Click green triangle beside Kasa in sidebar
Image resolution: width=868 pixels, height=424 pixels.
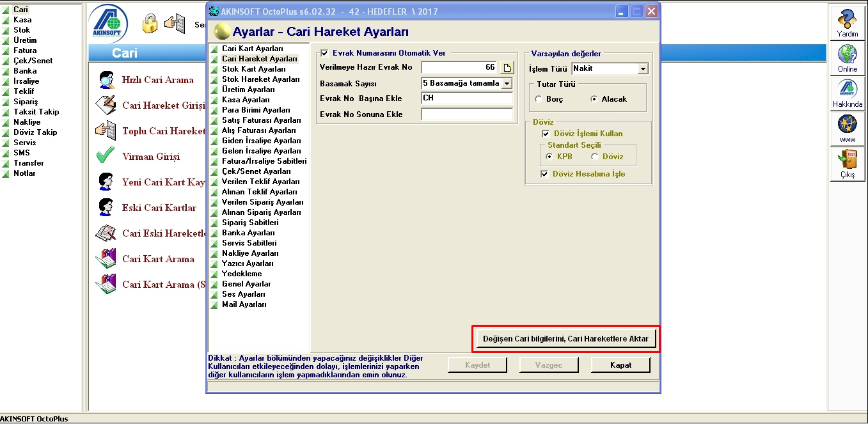[6, 20]
